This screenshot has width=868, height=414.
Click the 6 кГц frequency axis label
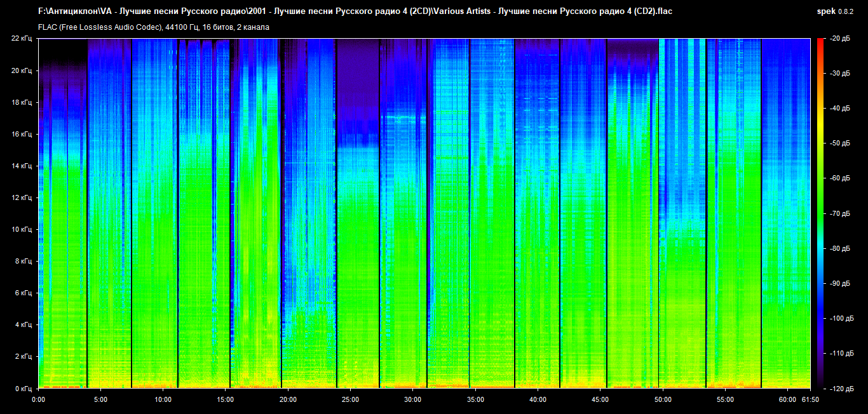click(x=24, y=293)
